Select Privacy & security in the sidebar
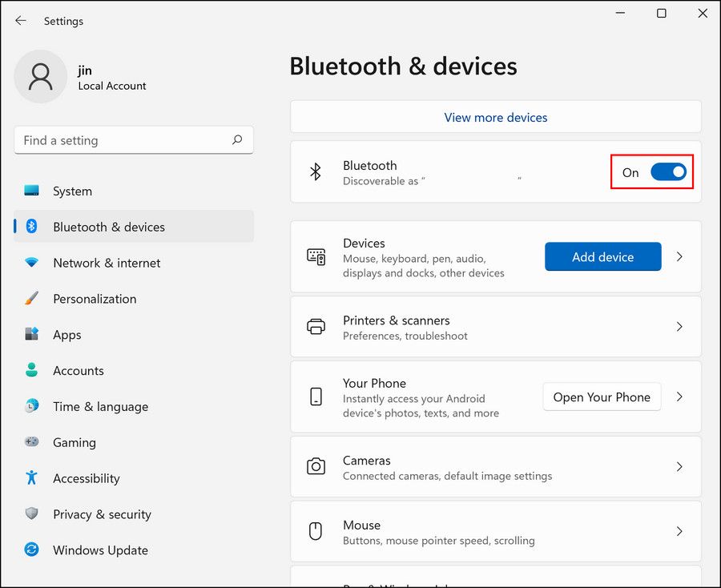 101,514
